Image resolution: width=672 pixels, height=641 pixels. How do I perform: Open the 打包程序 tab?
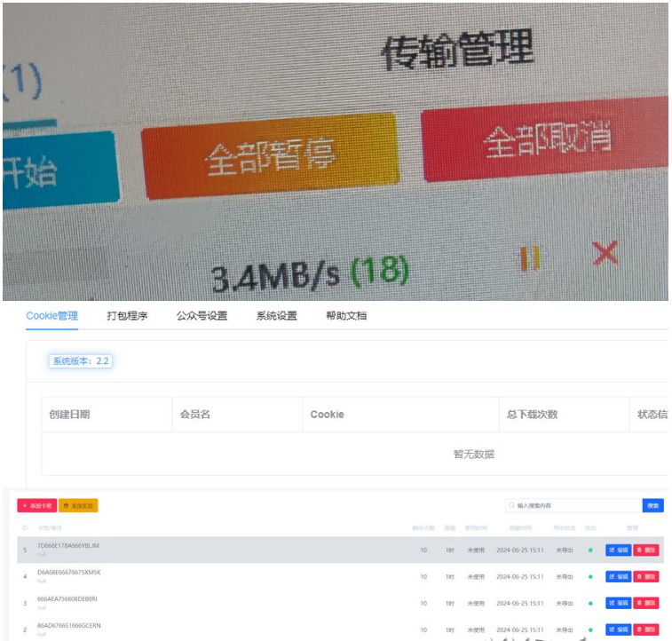[x=127, y=316]
